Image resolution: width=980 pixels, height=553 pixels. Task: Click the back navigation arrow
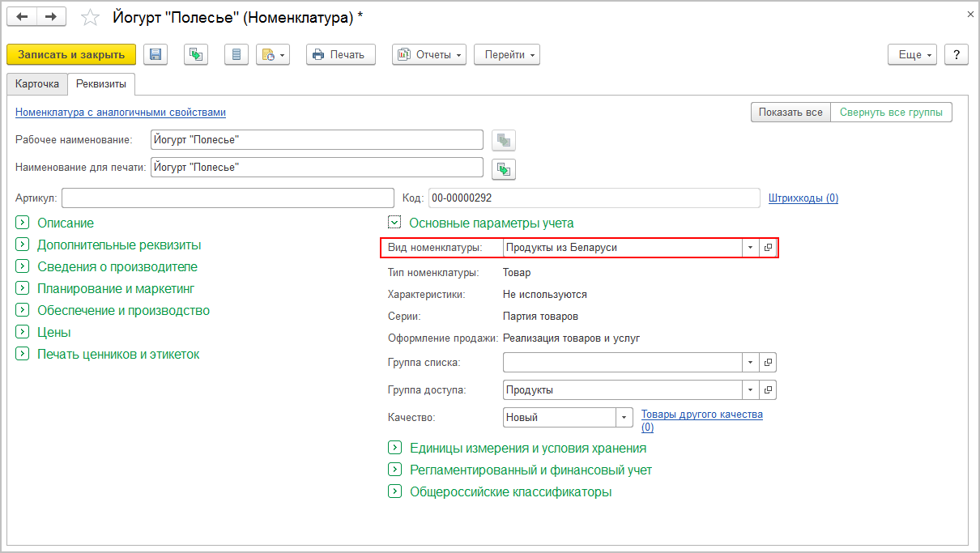point(22,16)
